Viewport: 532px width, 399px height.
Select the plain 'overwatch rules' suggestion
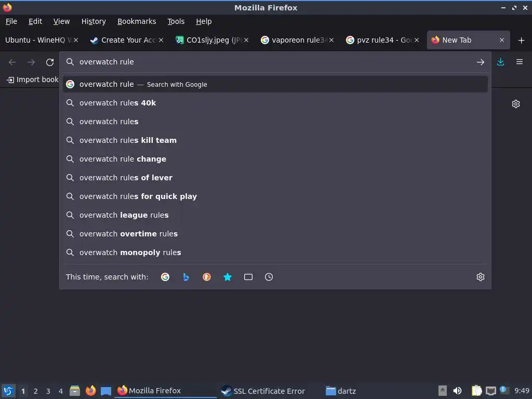[275, 122]
